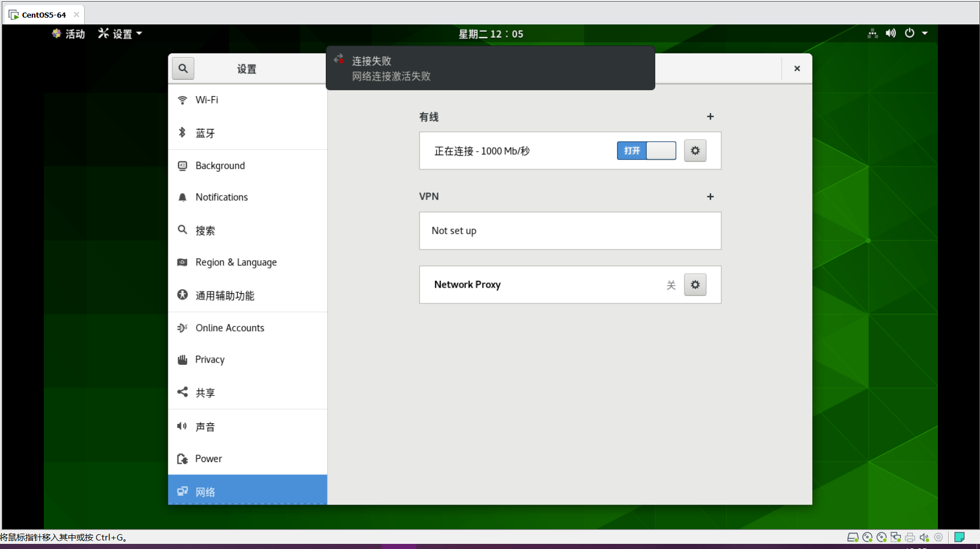Image resolution: width=980 pixels, height=549 pixels.
Task: Click the connection failed notification icon
Action: [338, 59]
